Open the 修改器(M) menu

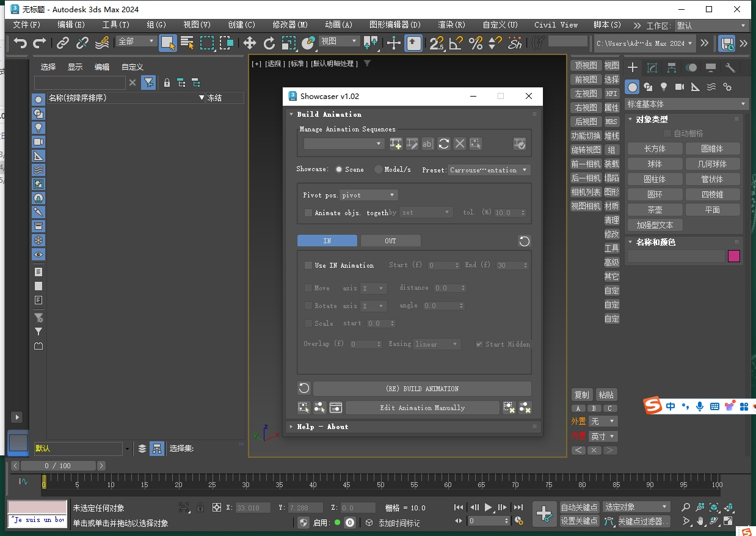pos(290,25)
